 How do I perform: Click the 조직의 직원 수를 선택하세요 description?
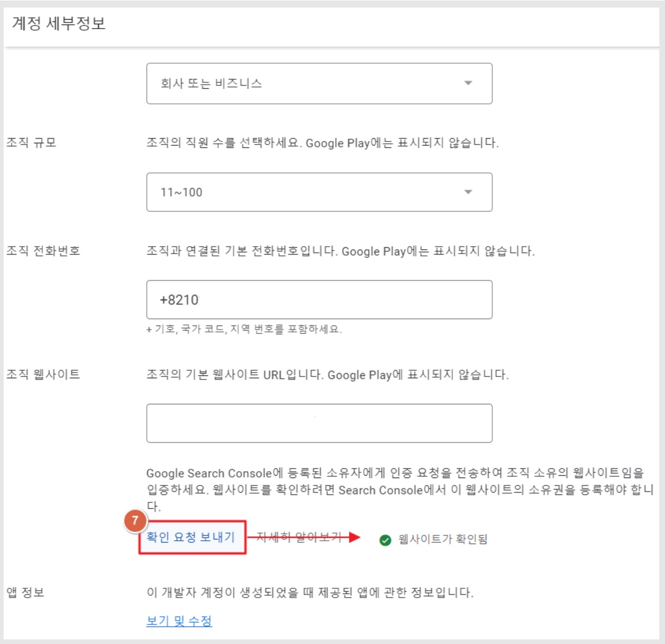(322, 143)
